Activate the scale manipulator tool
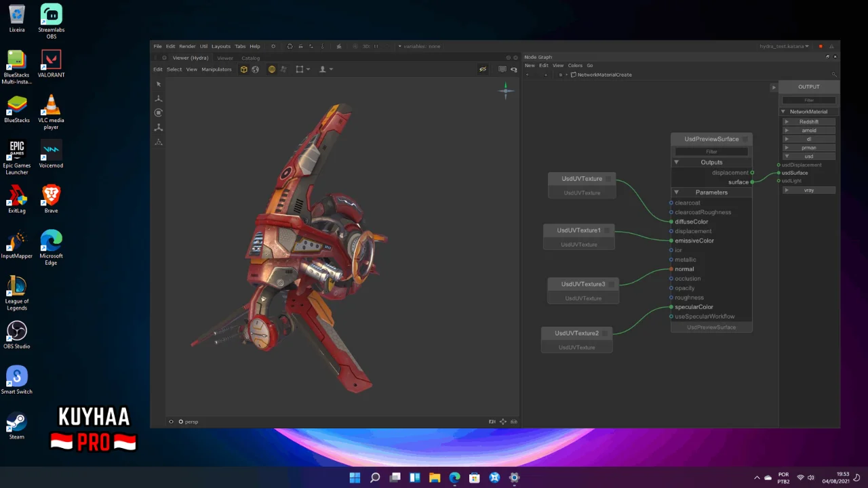 [159, 127]
